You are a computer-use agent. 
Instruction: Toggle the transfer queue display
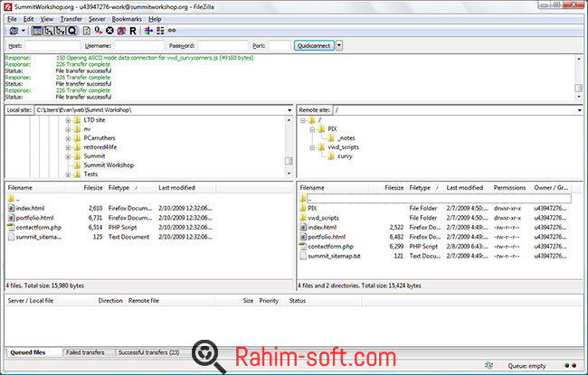[x=71, y=31]
